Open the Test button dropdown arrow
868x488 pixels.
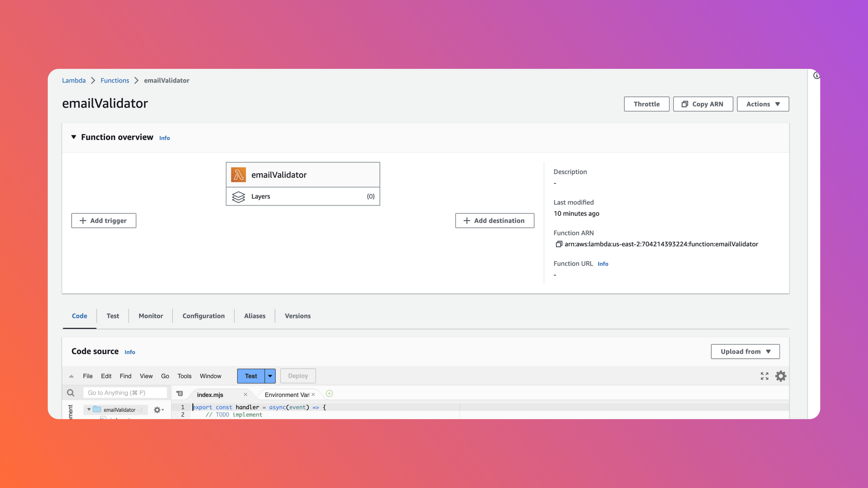(x=270, y=376)
